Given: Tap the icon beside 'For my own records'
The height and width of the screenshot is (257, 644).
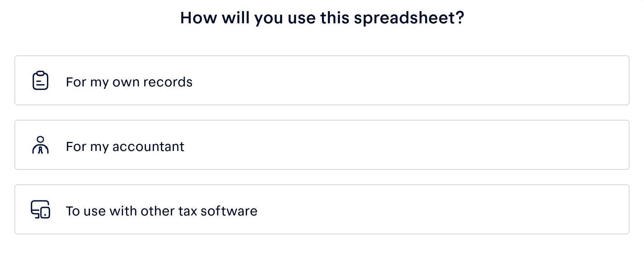Looking at the screenshot, I should 40,80.
